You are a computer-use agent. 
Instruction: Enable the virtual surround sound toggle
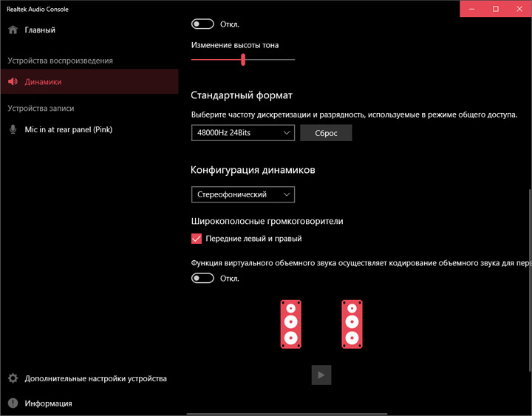point(202,279)
